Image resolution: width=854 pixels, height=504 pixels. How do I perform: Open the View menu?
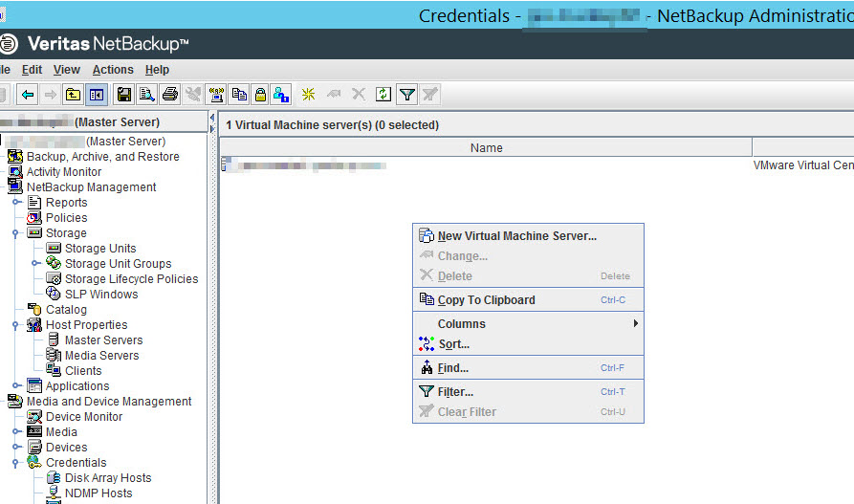[x=66, y=70]
